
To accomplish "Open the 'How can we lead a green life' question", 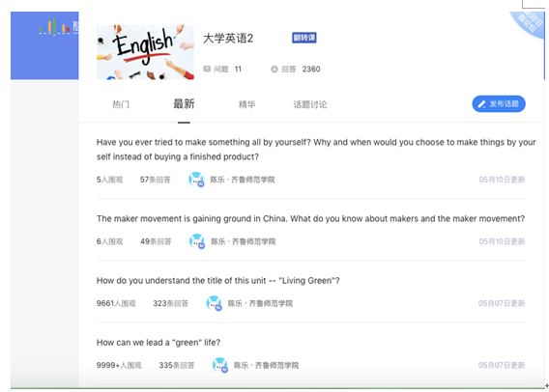I will point(159,343).
